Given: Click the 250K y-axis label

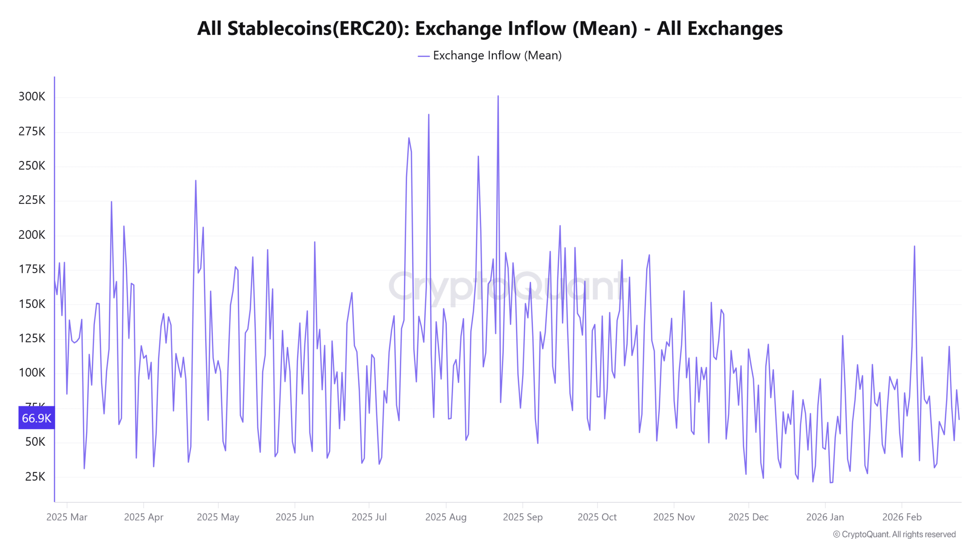Looking at the screenshot, I should point(32,166).
